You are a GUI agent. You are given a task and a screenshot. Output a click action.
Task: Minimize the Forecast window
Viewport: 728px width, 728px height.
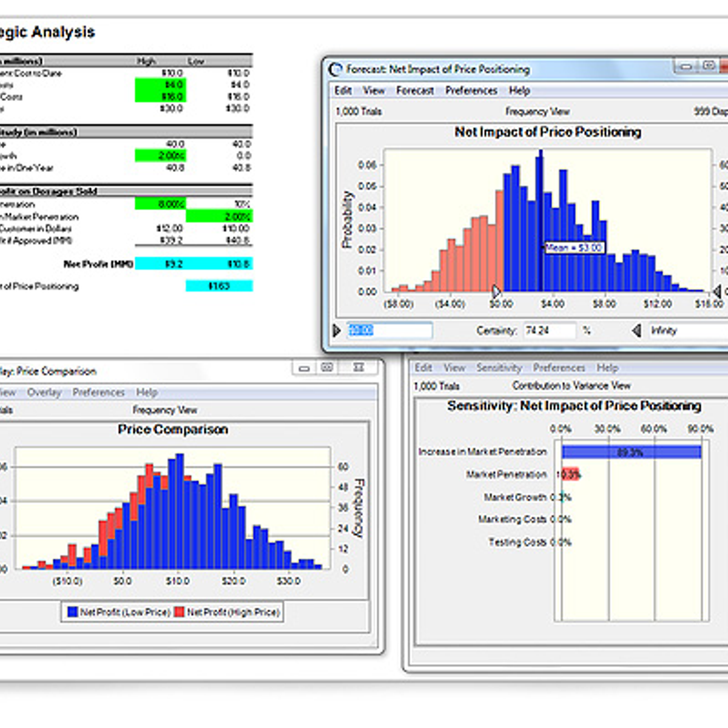click(x=686, y=66)
